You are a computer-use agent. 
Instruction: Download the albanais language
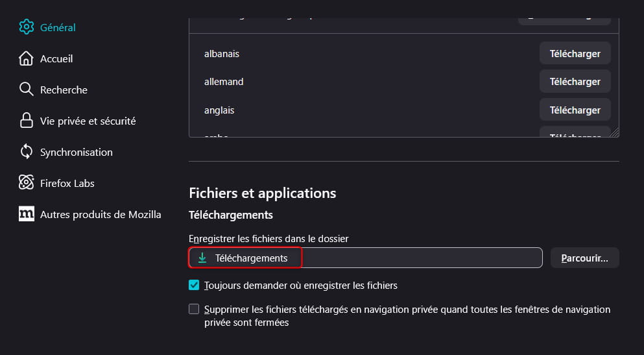click(575, 54)
